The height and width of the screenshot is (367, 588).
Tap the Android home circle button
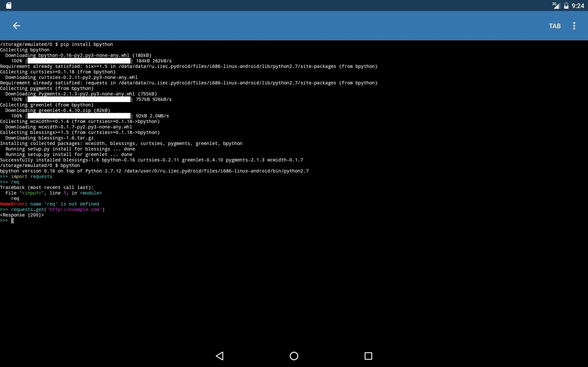point(294,356)
